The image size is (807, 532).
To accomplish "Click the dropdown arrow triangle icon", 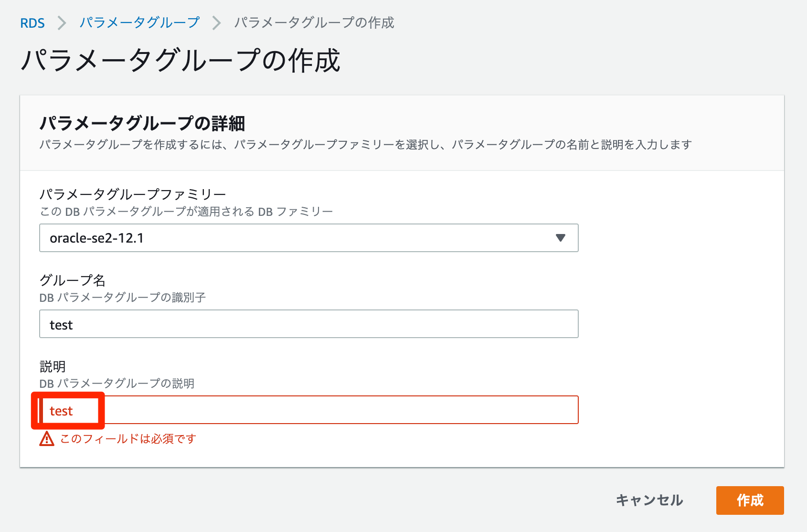I will click(x=561, y=238).
